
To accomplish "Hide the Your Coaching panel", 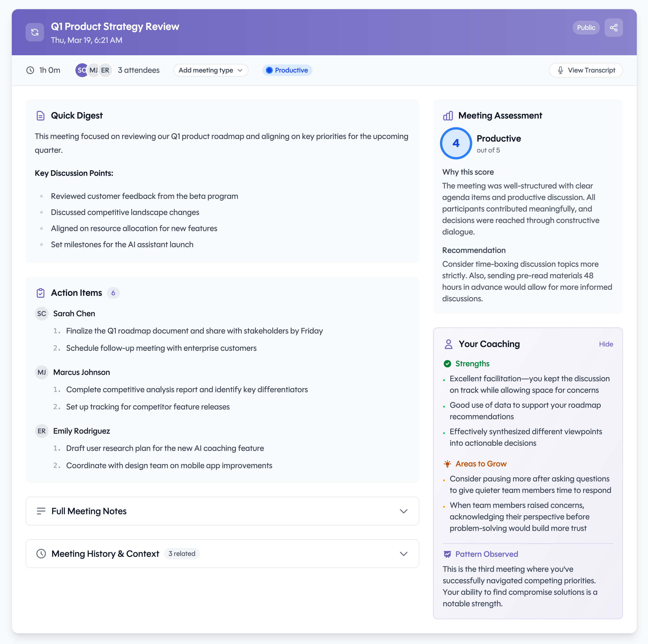I will point(606,344).
